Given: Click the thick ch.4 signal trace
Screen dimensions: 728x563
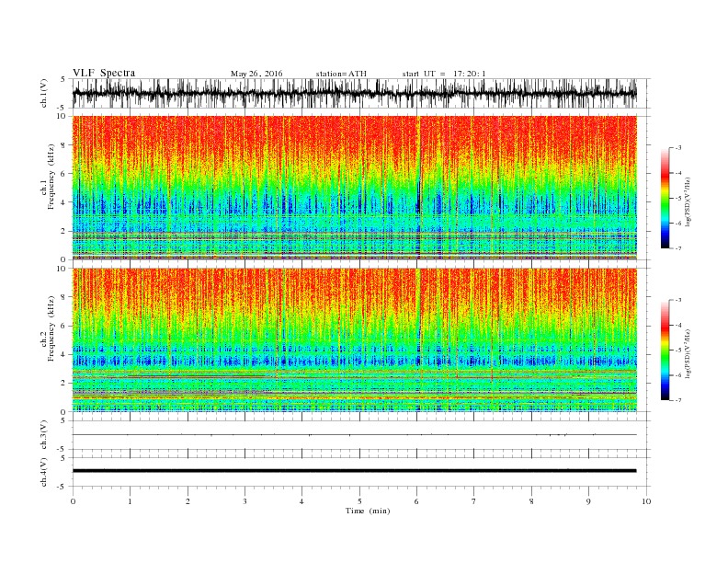Looking at the screenshot, I should 354,471.
